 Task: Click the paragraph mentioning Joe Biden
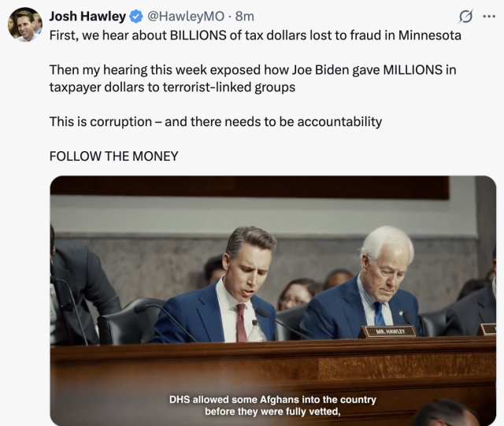[x=253, y=79]
